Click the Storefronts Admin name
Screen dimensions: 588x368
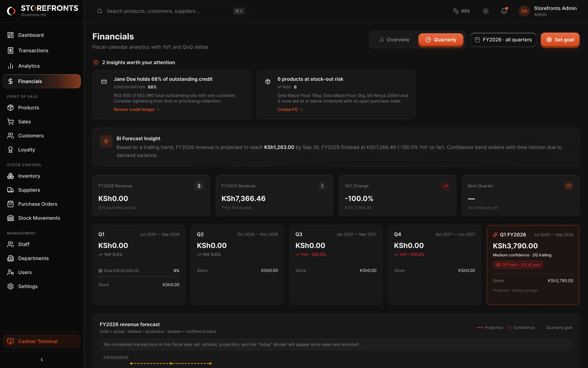[x=555, y=8]
